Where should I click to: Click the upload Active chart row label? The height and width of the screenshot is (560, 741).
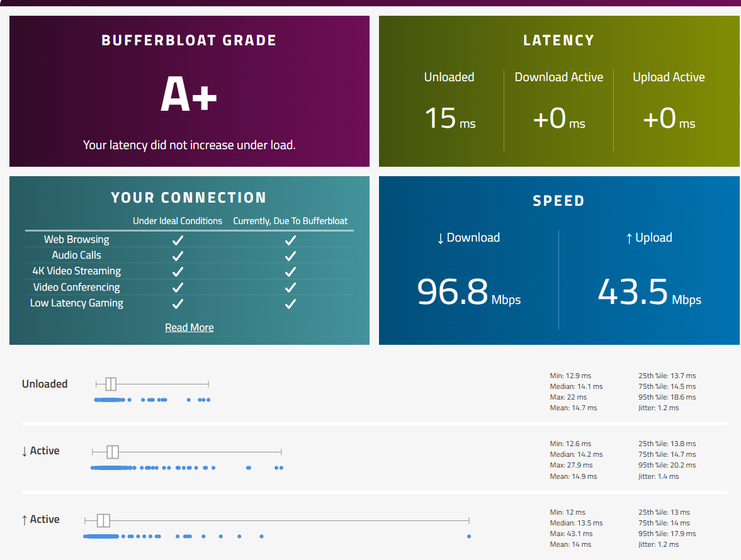coord(41,519)
